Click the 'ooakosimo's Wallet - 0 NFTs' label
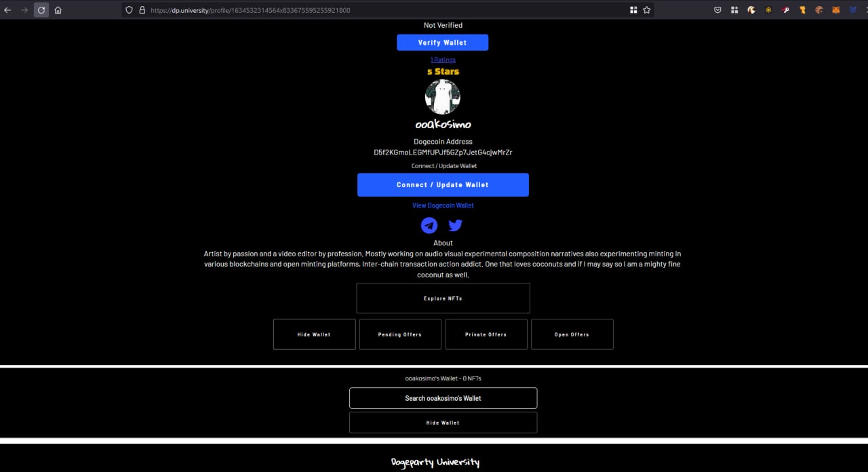Screen dimensions: 868x472 click(443, 378)
